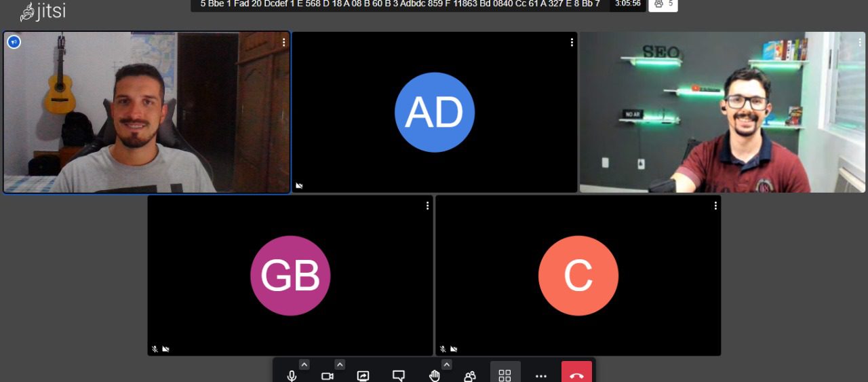Start screen sharing

coord(363,375)
